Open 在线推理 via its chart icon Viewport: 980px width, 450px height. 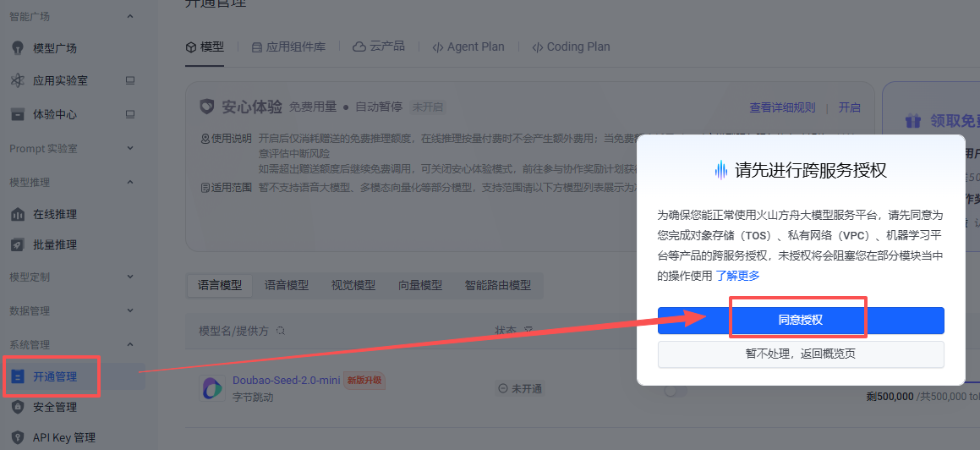pos(18,214)
